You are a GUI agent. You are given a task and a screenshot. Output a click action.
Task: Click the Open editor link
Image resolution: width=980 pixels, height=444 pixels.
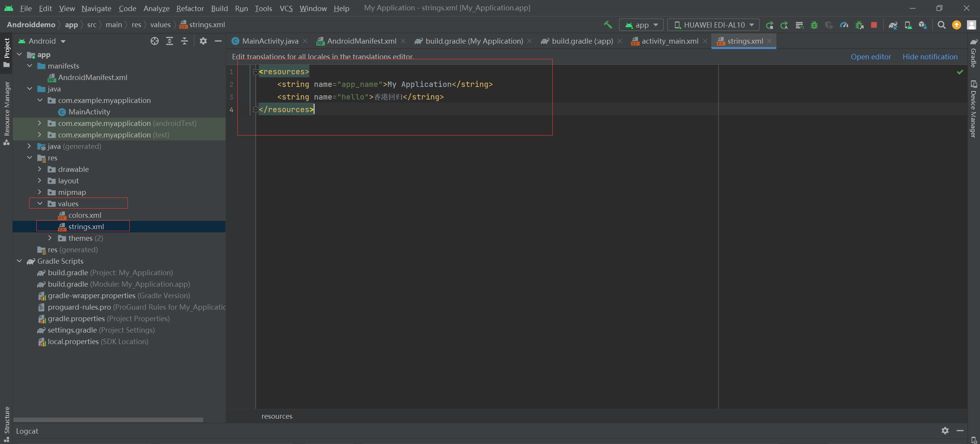871,57
